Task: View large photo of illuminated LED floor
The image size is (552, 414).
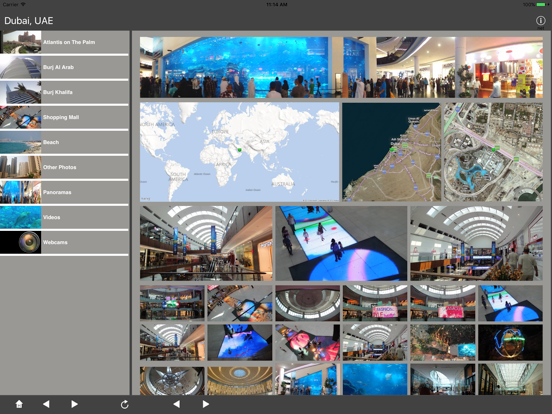Action: (341, 243)
